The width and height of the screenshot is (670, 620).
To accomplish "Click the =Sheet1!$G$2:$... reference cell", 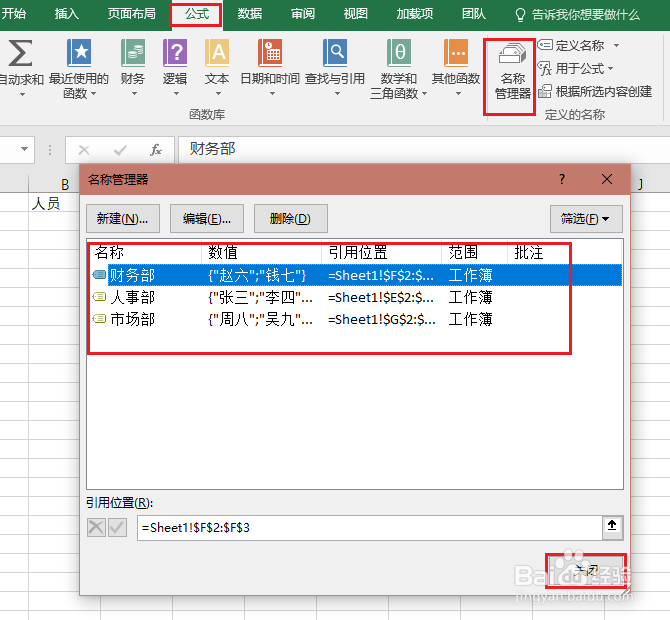I will pyautogui.click(x=382, y=319).
